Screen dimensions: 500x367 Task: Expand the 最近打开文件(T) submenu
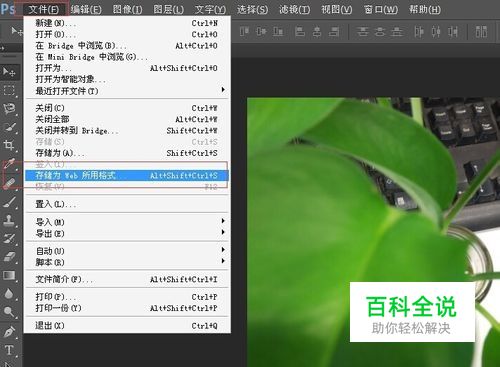[x=128, y=90]
